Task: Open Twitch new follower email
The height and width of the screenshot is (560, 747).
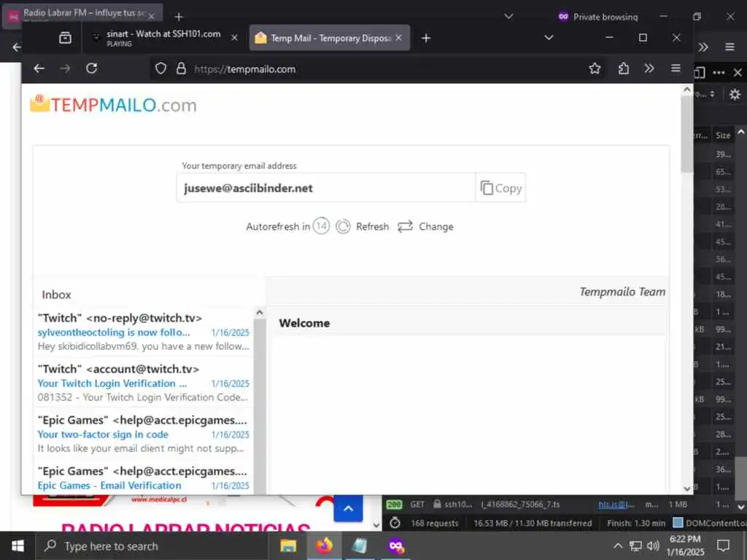Action: click(x=144, y=332)
